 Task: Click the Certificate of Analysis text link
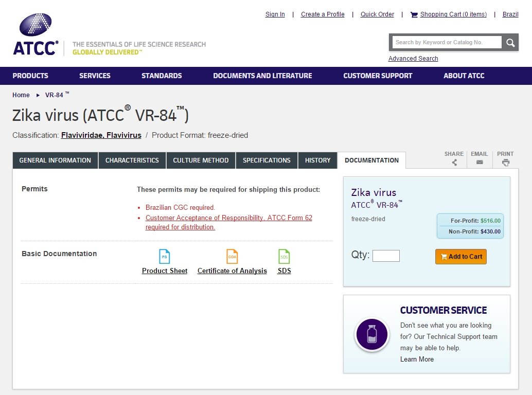232,271
